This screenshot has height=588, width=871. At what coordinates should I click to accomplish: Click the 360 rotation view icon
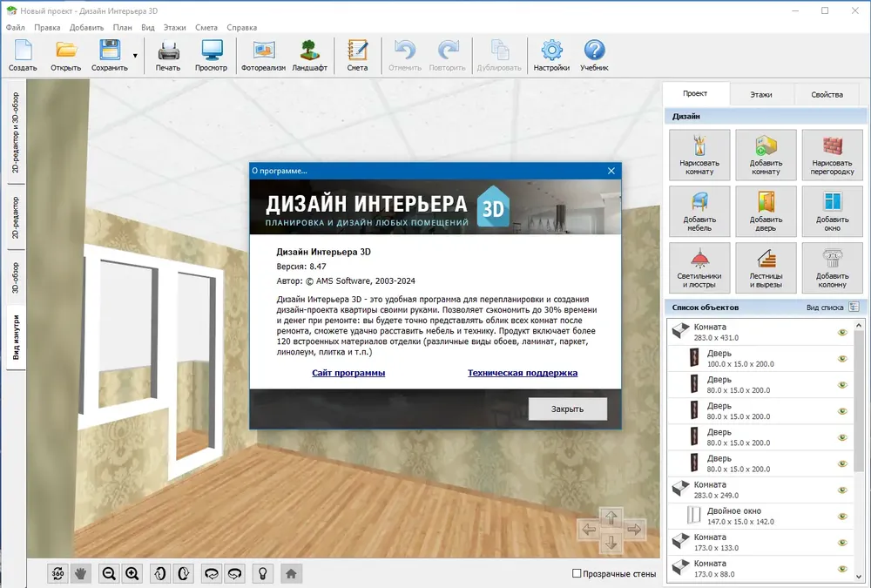[57, 573]
